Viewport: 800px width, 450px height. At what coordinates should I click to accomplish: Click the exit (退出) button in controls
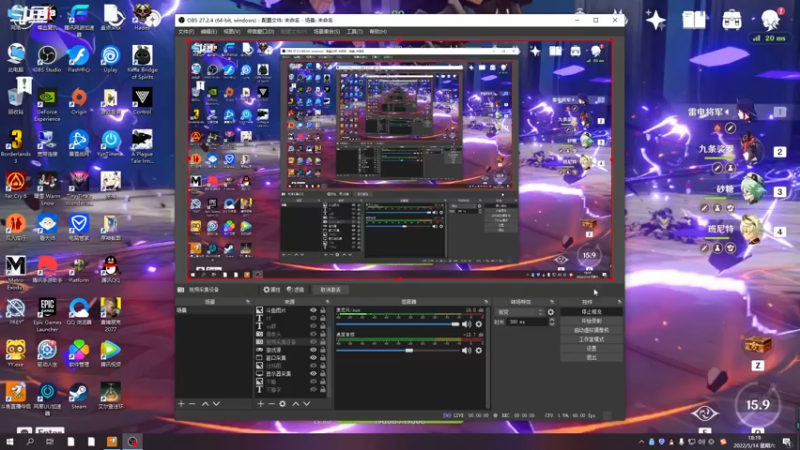click(591, 357)
